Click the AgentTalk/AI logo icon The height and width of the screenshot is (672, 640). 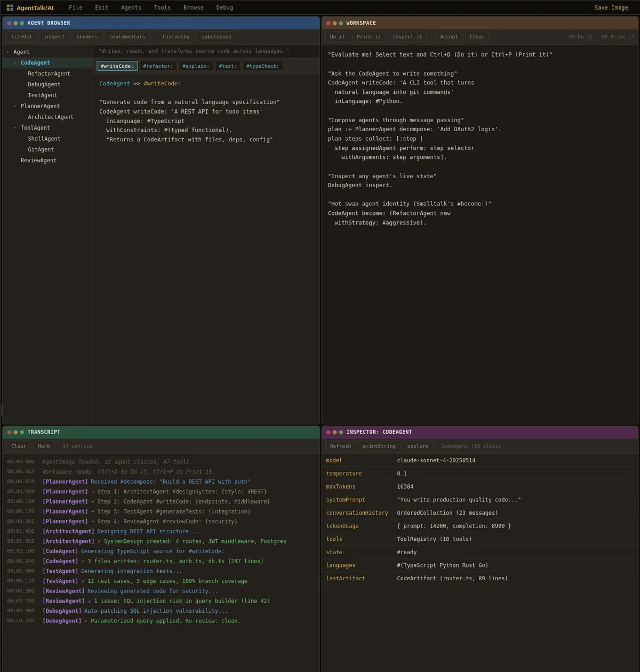[x=10, y=8]
